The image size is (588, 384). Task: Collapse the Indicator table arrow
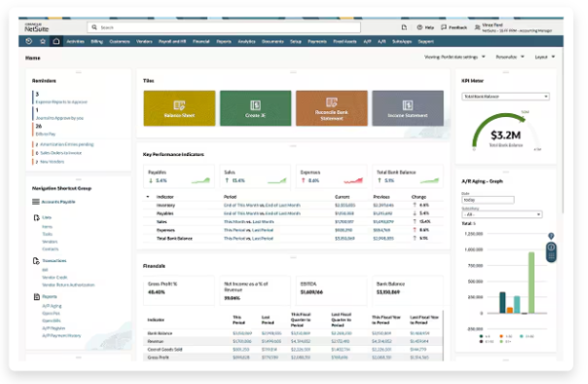coord(148,197)
